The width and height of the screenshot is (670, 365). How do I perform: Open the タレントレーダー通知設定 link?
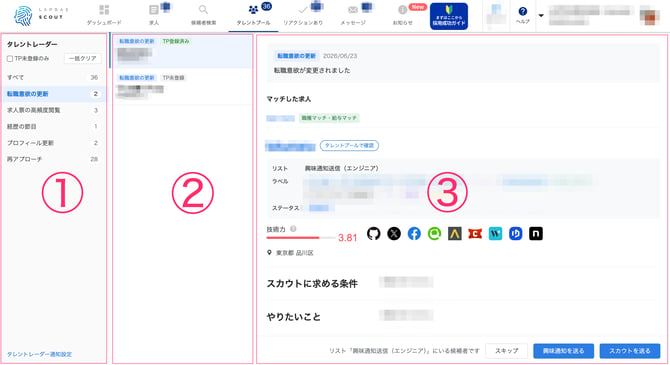click(x=39, y=354)
